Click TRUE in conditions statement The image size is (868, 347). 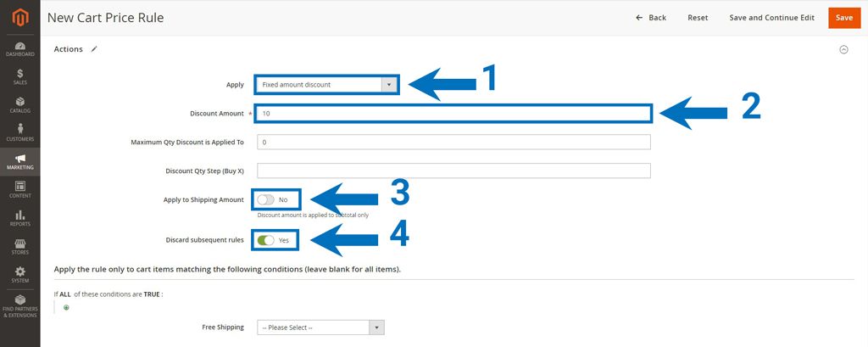[x=153, y=294]
